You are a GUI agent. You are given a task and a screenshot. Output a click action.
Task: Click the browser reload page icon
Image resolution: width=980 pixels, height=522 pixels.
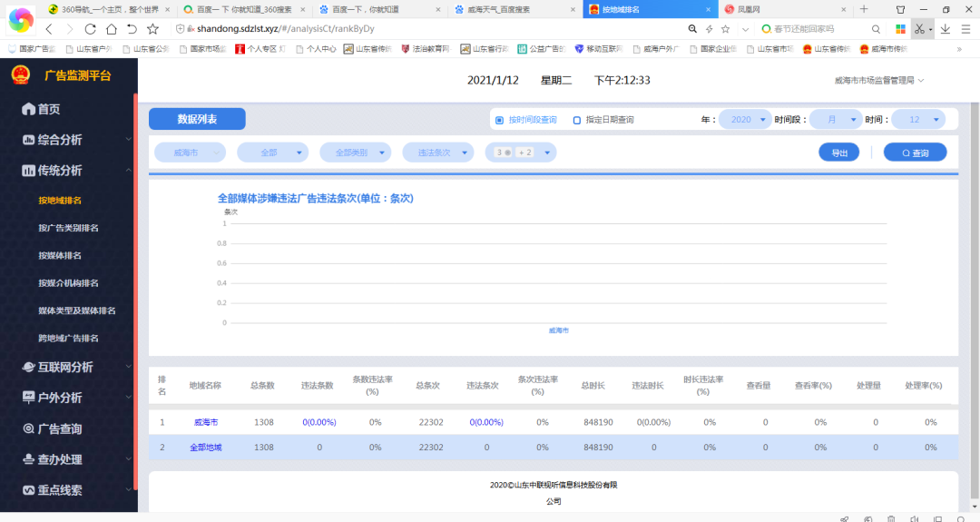pyautogui.click(x=91, y=29)
